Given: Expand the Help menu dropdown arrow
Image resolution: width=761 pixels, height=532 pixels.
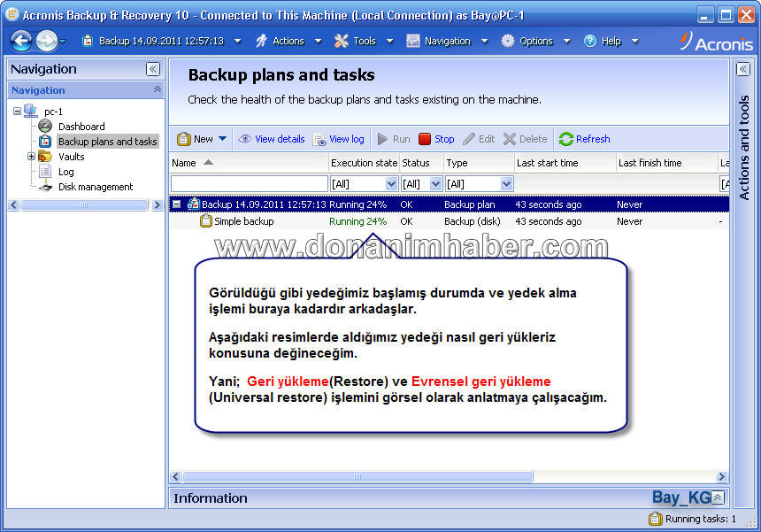Looking at the screenshot, I should tap(634, 41).
